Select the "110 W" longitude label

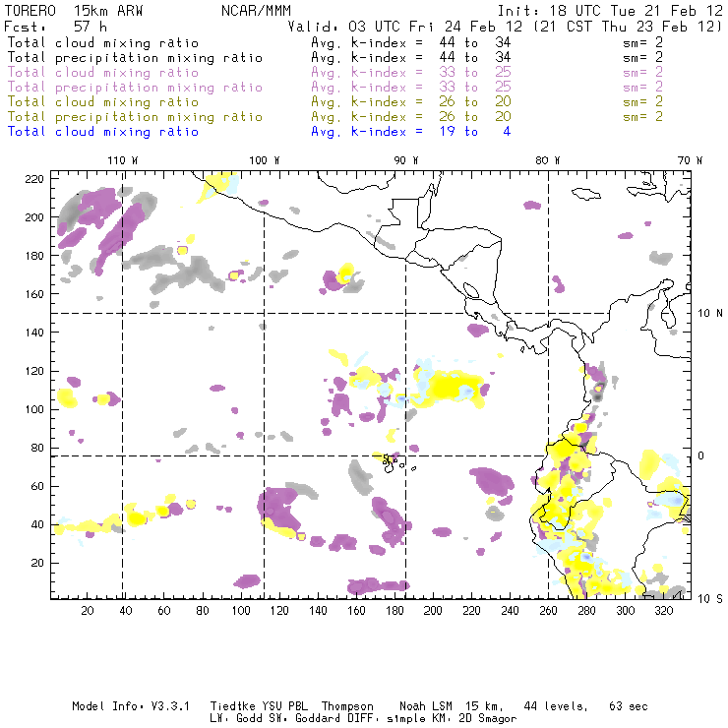coord(123,160)
